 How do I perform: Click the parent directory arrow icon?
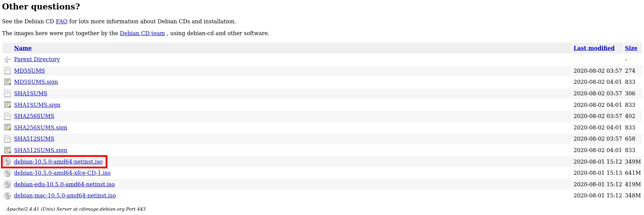(x=7, y=59)
